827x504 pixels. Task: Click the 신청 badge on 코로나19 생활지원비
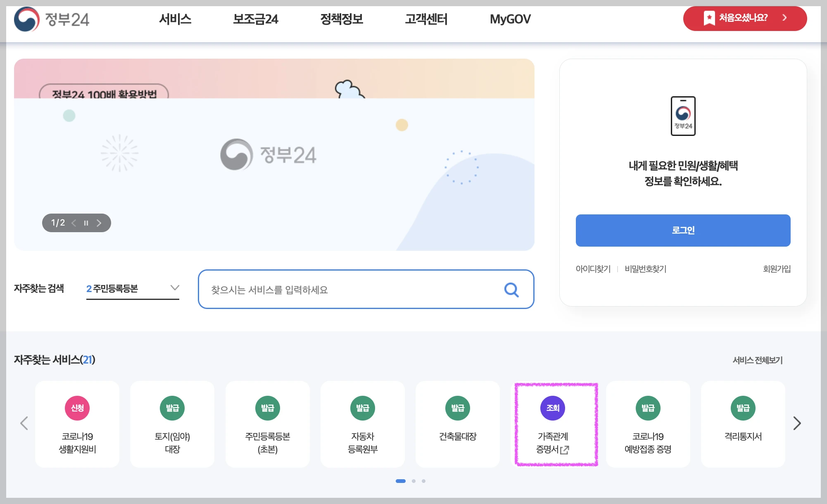point(77,408)
